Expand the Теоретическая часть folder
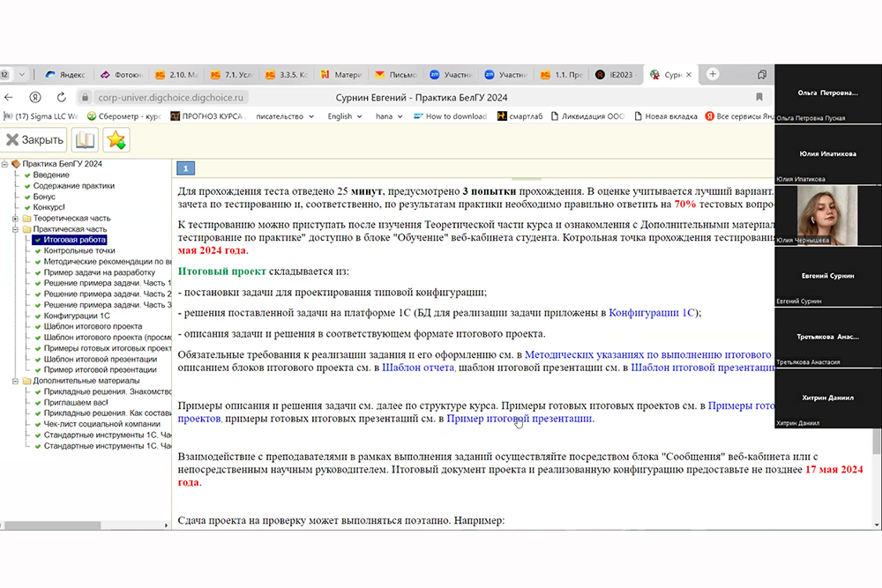882x588 pixels. [x=15, y=219]
